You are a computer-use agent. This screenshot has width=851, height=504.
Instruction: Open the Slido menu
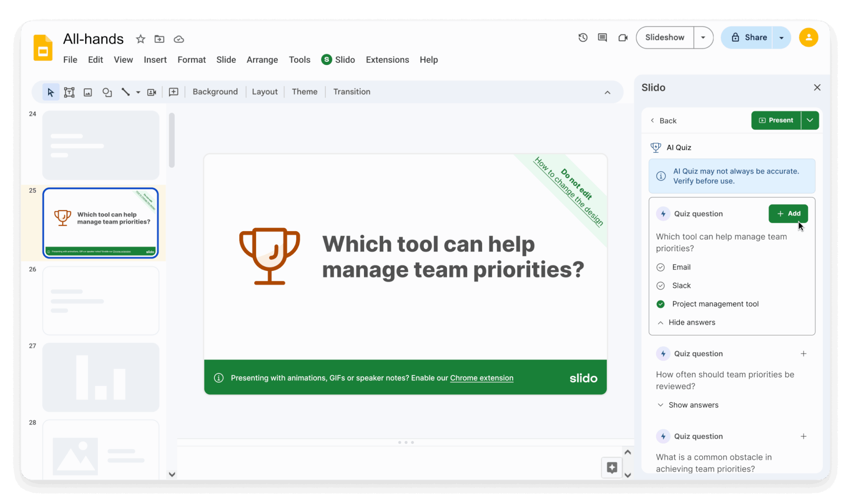[338, 59]
